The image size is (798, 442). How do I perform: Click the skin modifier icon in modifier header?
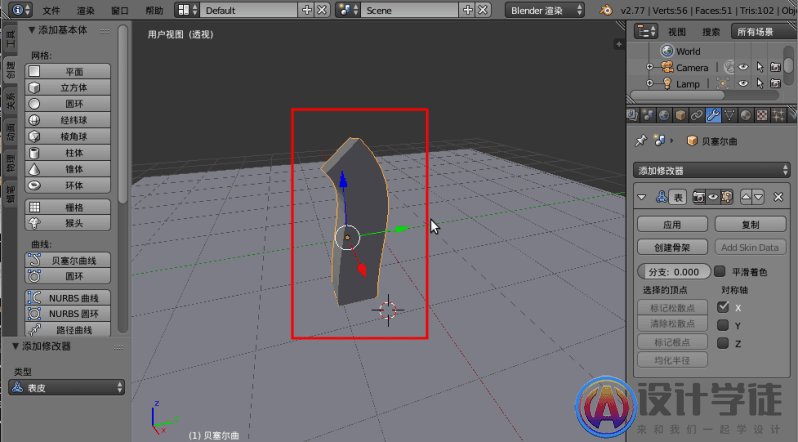coord(662,197)
